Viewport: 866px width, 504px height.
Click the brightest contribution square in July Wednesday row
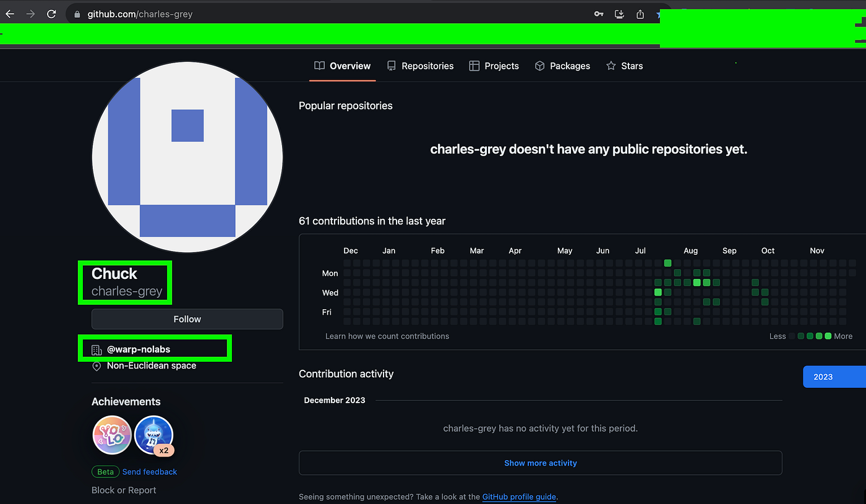pyautogui.click(x=658, y=292)
